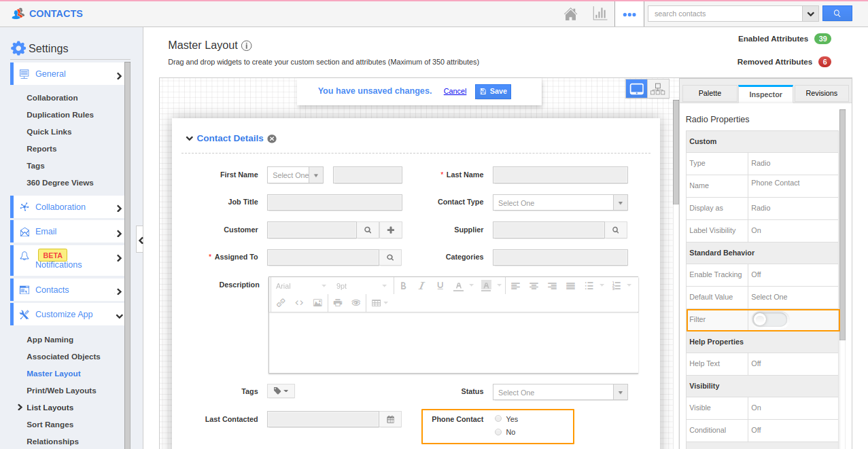Toggle bold in Description editor
This screenshot has width=868, height=449.
click(403, 286)
